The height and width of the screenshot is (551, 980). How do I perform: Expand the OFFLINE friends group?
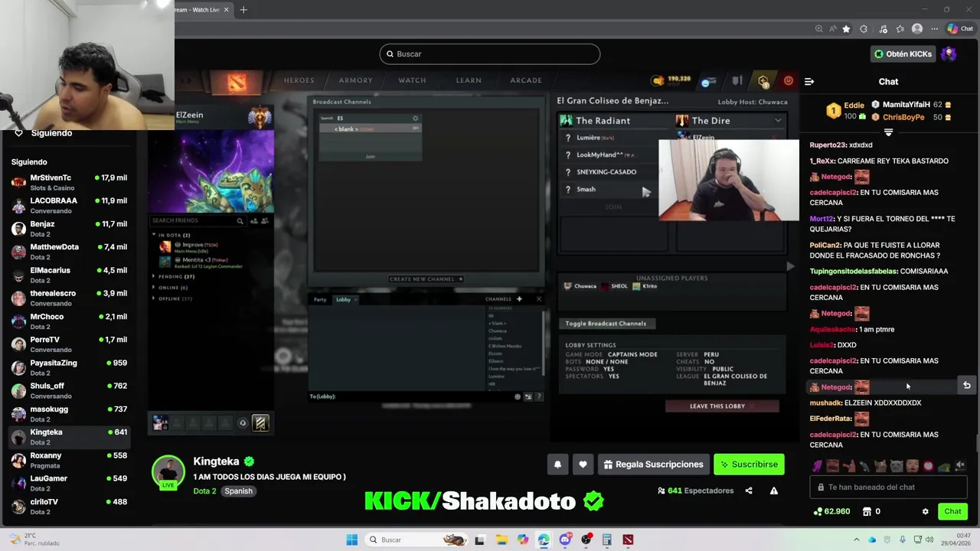click(154, 298)
